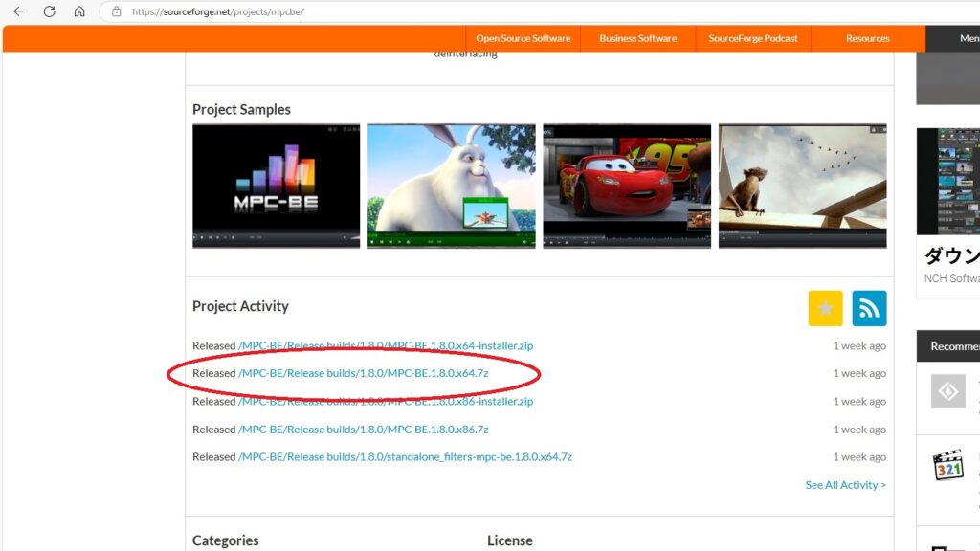Open the Media Player Classic 321 icon
980x551 pixels.
[x=948, y=465]
